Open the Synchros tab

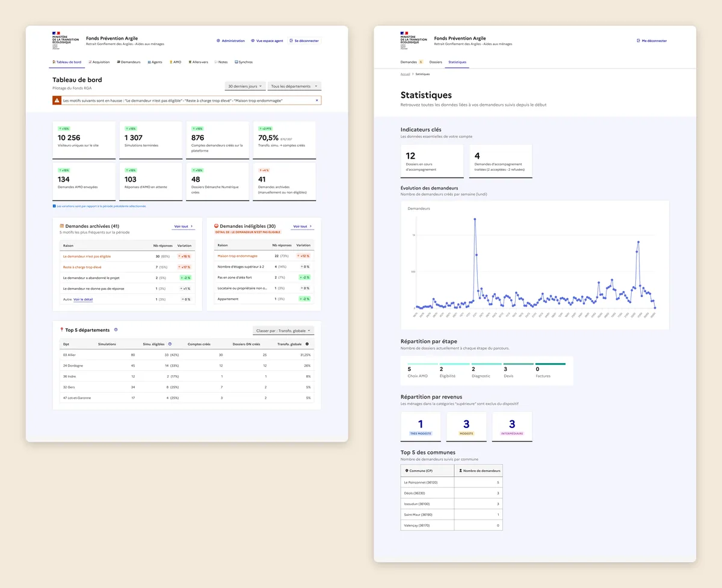point(244,62)
